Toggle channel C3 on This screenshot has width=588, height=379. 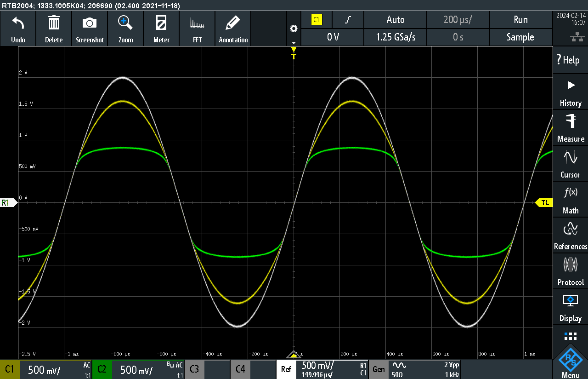[x=194, y=369]
